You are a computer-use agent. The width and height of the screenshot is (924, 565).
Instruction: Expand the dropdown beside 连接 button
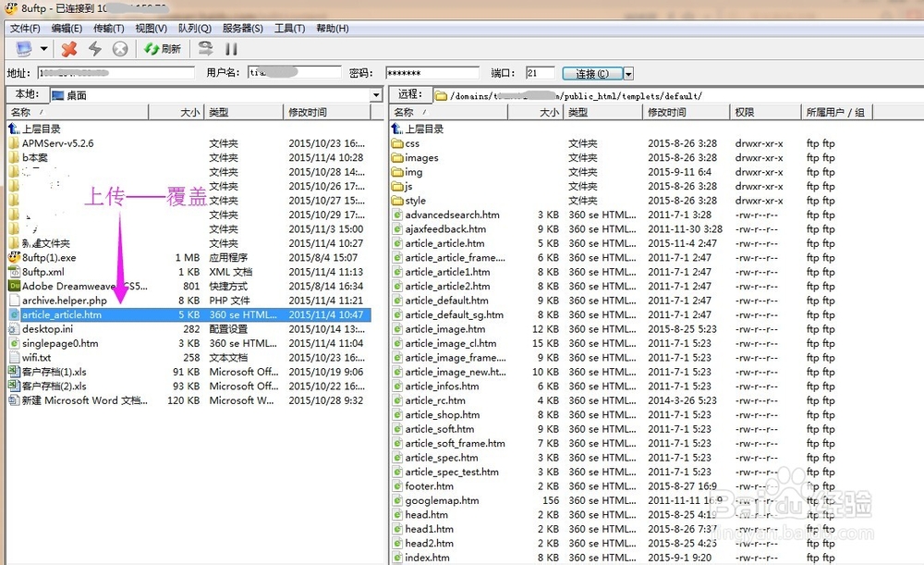click(628, 74)
